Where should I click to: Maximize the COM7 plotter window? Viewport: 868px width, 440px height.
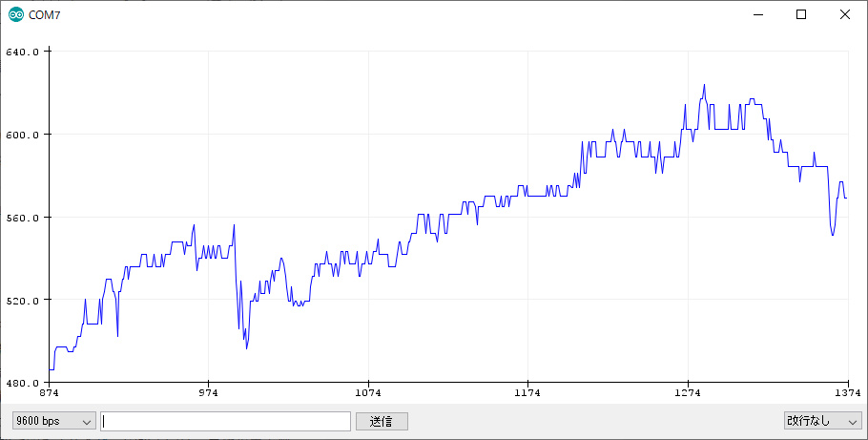[801, 15]
